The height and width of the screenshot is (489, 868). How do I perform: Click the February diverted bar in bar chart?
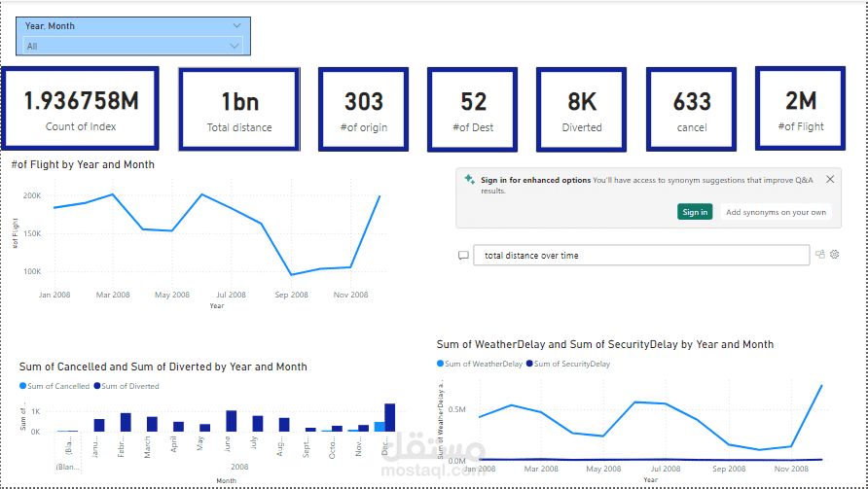pos(126,422)
